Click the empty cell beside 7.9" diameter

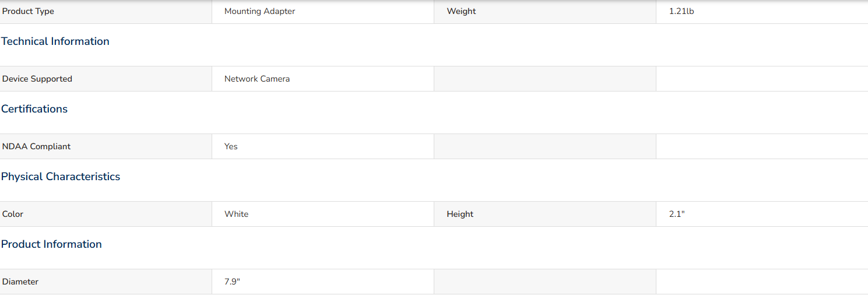point(545,282)
